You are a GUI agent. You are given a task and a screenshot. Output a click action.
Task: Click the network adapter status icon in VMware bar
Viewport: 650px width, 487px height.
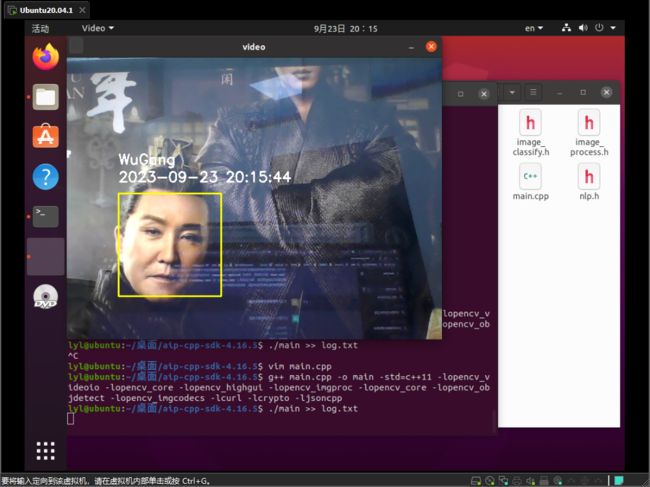click(503, 481)
